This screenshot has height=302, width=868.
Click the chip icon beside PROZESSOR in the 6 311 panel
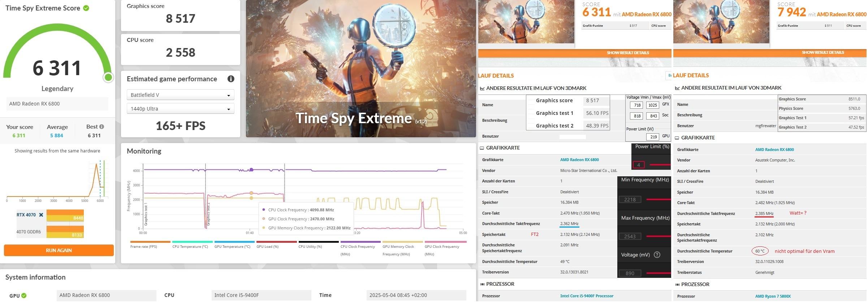[482, 284]
